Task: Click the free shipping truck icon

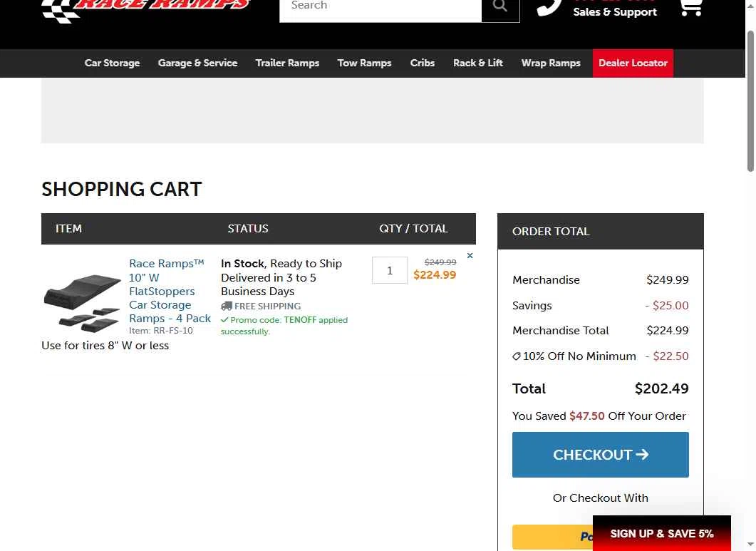Action: click(226, 306)
